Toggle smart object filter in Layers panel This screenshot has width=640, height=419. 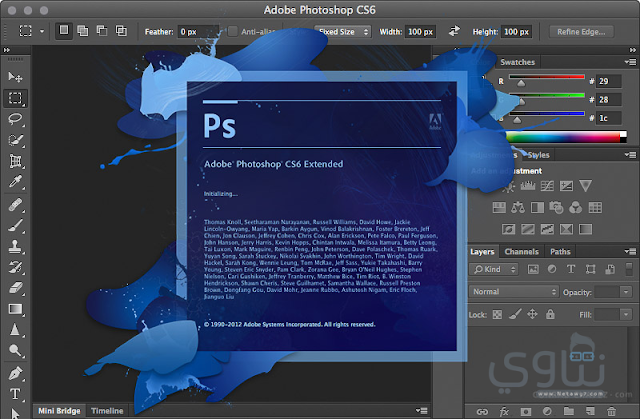click(x=610, y=269)
